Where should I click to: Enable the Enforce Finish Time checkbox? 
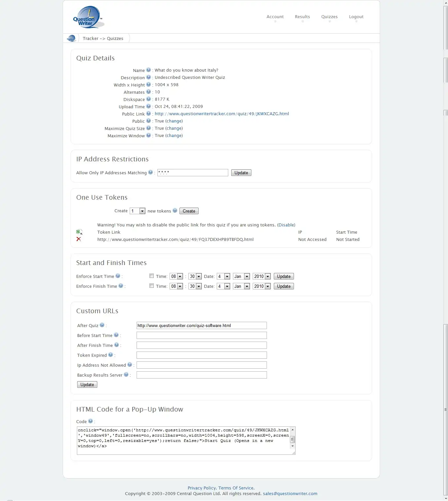[151, 286]
